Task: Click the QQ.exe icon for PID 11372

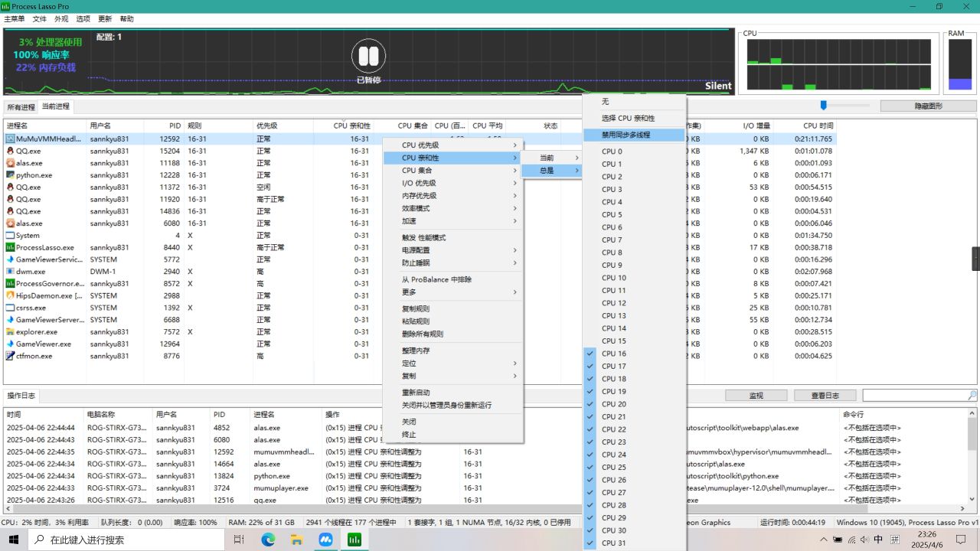Action: [11, 187]
